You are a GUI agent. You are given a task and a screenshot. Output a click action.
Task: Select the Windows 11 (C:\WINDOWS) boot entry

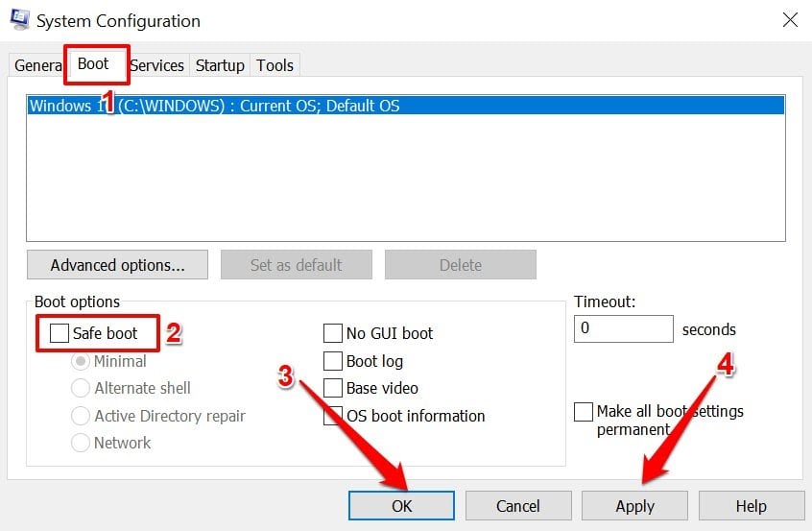point(406,106)
